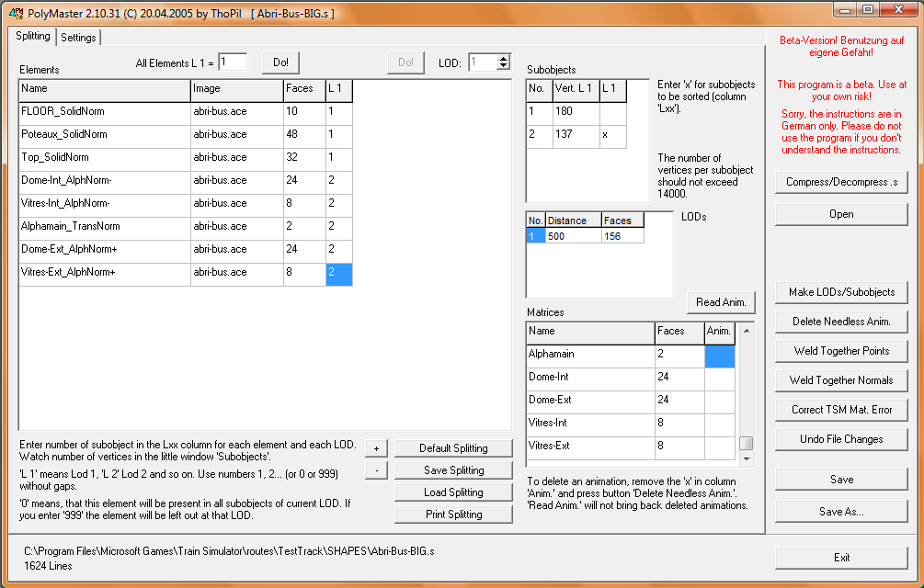Click Default Splitting button

click(453, 448)
